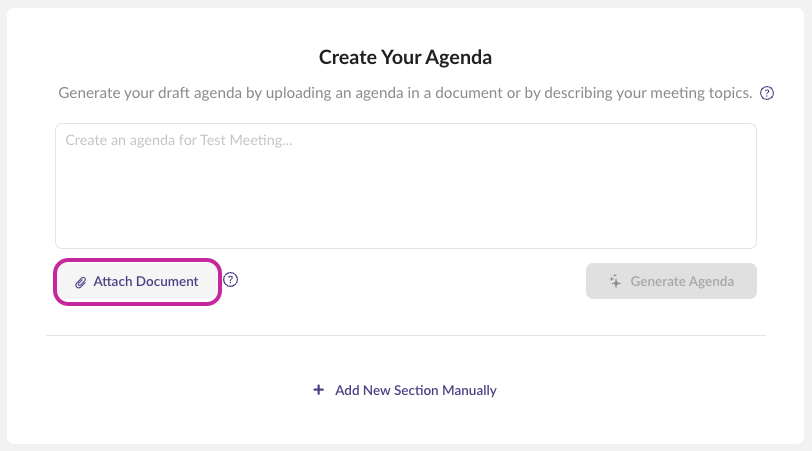
Task: Click the paperclip icon in Attach Document
Action: 80,282
